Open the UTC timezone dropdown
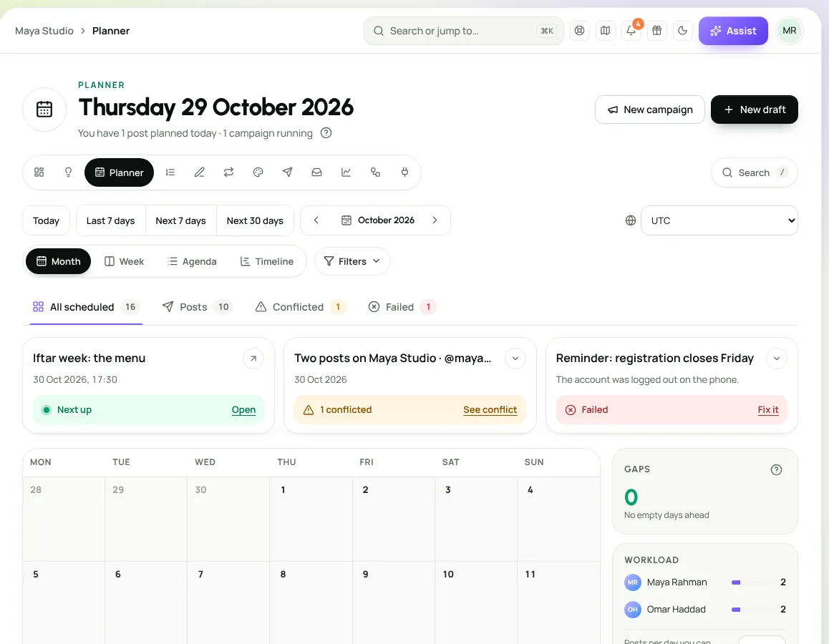829x644 pixels. pyautogui.click(x=719, y=220)
